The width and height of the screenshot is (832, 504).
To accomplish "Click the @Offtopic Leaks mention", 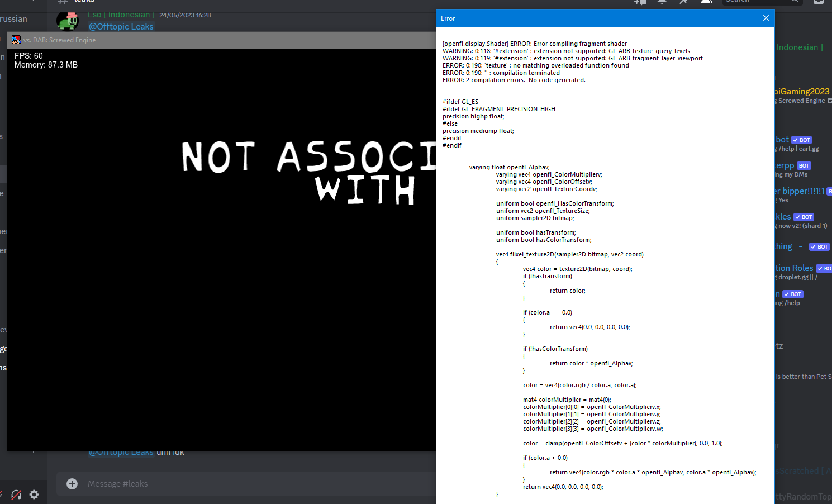I will pyautogui.click(x=121, y=26).
